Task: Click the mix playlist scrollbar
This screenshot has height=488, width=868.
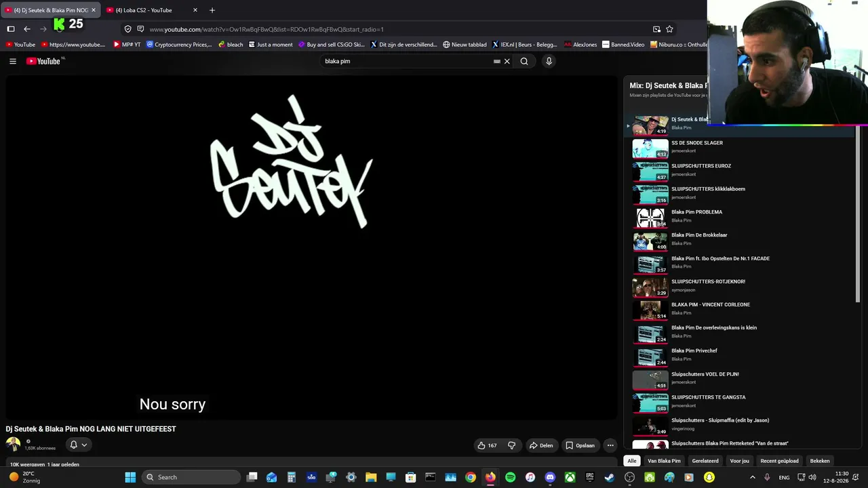Action: 857,213
